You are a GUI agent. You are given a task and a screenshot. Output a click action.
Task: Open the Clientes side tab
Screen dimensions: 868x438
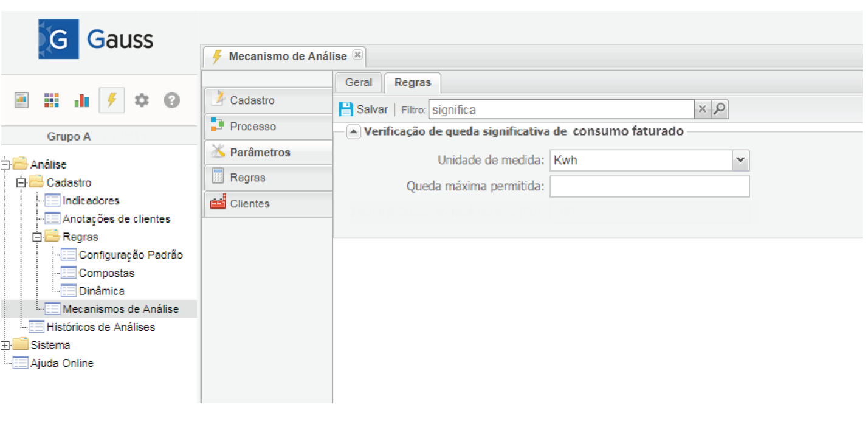coord(249,204)
